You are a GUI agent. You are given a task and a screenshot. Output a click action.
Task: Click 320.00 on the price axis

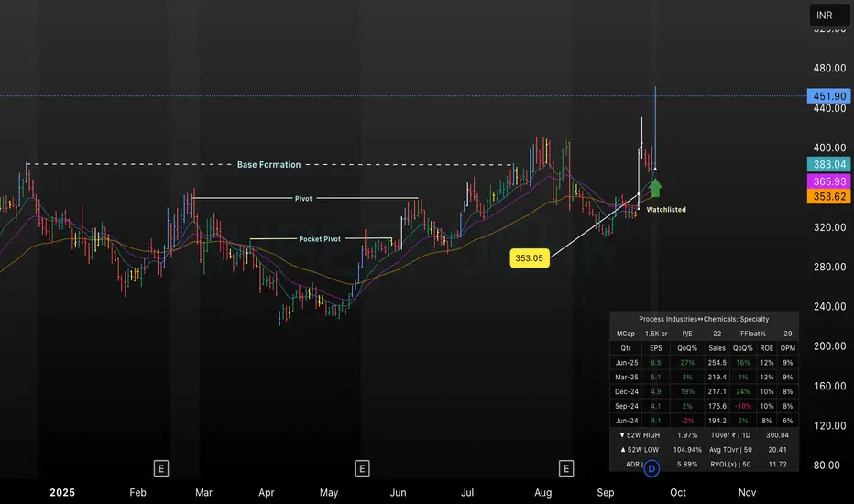coord(829,227)
